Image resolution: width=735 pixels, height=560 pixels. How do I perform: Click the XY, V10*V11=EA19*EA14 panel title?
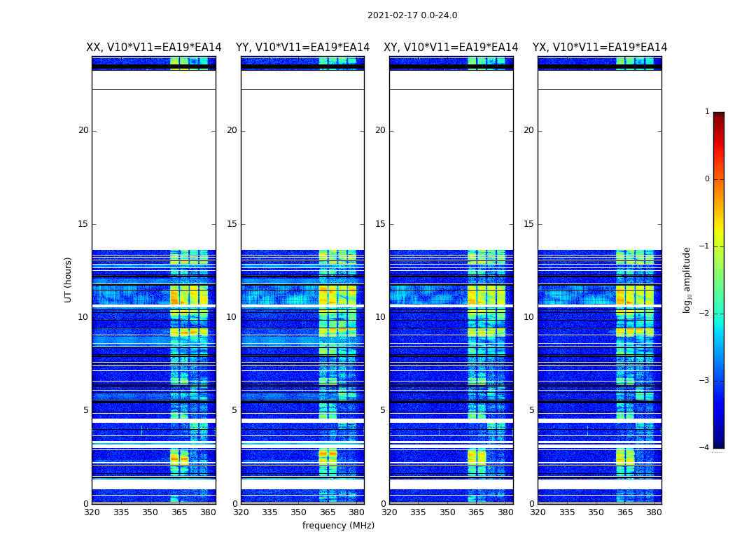pyautogui.click(x=451, y=48)
